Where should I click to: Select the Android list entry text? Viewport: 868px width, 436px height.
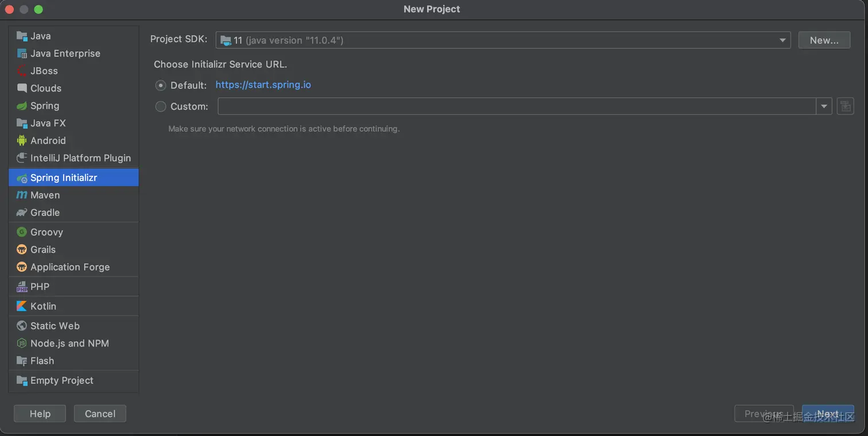pyautogui.click(x=48, y=140)
